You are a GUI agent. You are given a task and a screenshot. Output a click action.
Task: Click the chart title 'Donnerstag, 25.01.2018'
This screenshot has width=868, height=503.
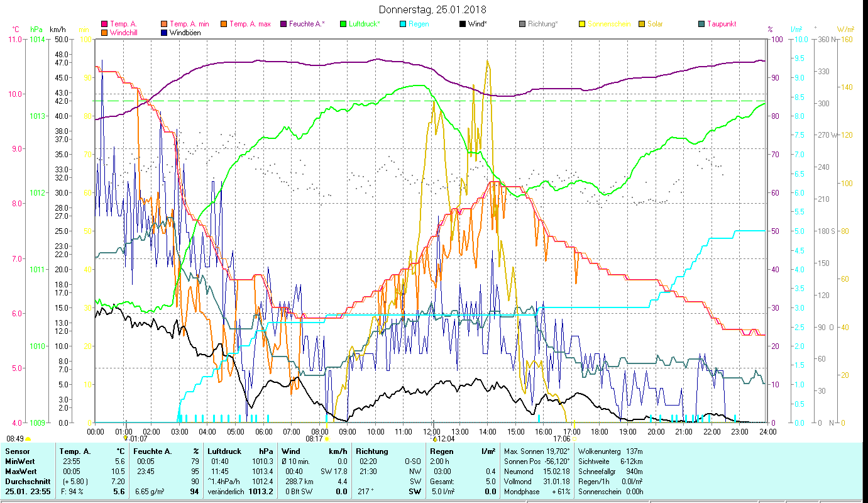coord(433,9)
